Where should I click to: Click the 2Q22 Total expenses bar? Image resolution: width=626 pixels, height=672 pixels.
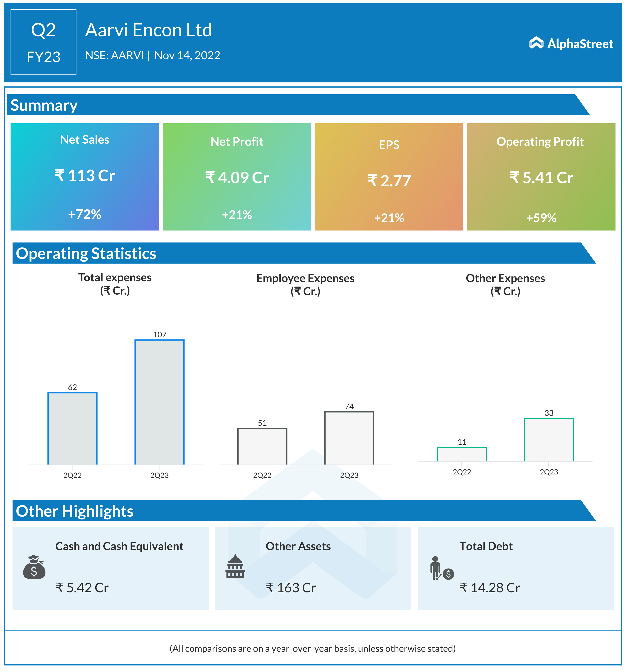[x=72, y=429]
